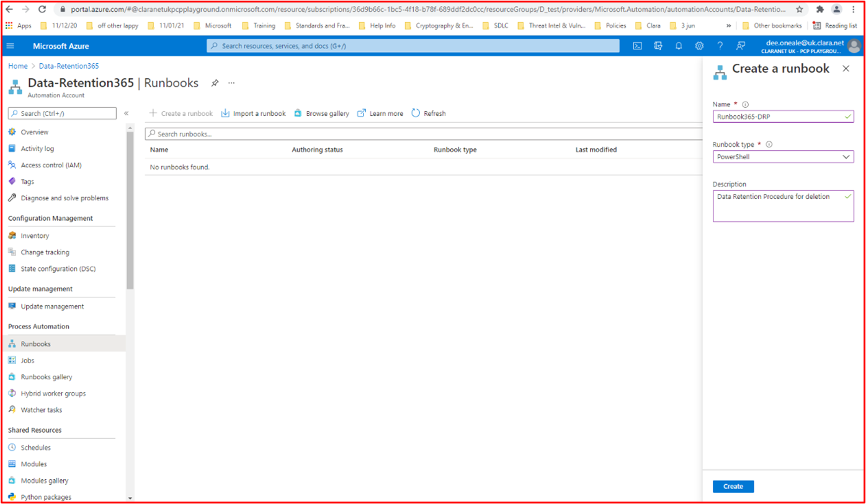The width and height of the screenshot is (866, 504).
Task: Open the notifications bell
Action: click(x=679, y=46)
